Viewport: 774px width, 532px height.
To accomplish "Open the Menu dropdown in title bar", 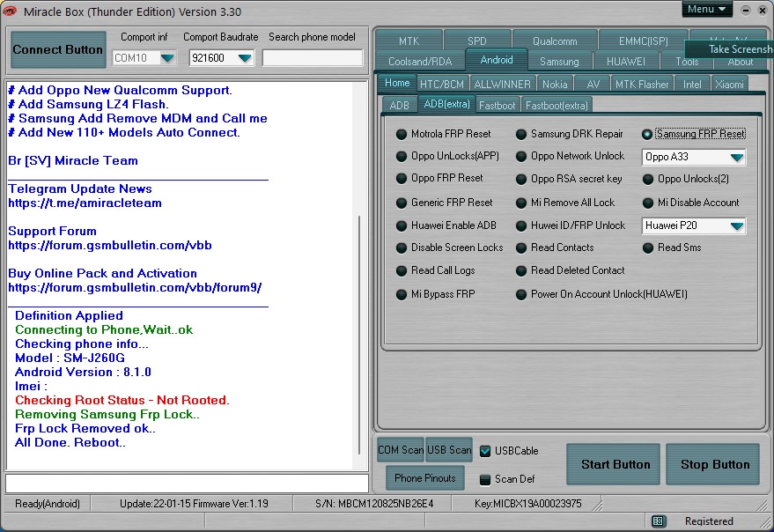I will point(707,10).
